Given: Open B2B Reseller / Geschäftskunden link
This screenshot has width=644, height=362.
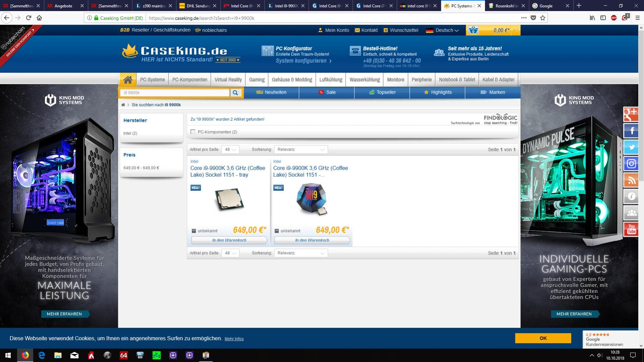Looking at the screenshot, I should point(155,30).
